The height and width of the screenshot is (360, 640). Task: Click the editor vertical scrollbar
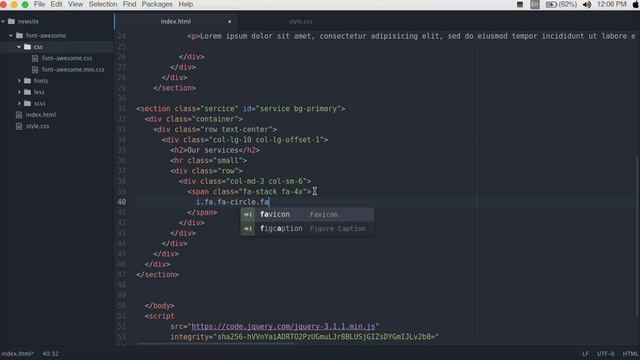tap(637, 237)
